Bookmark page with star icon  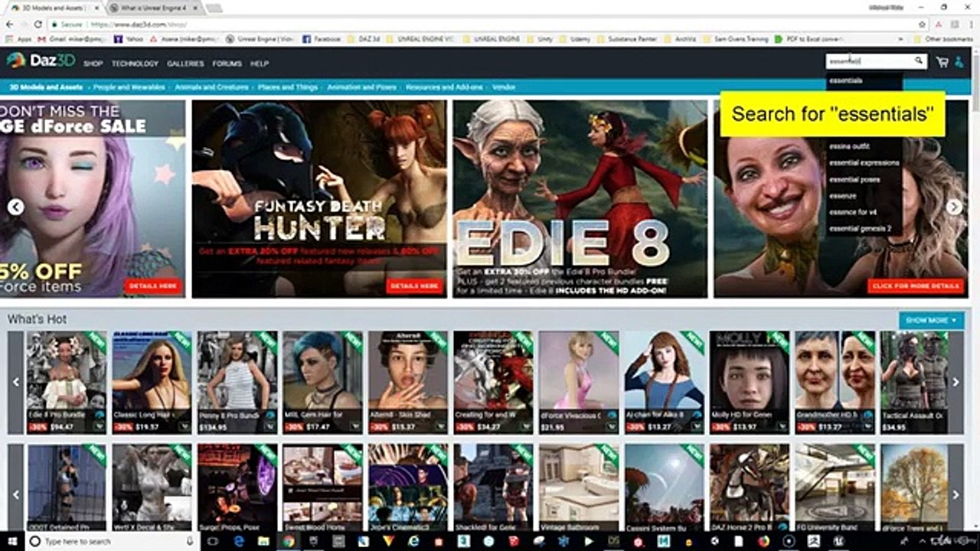click(x=922, y=24)
